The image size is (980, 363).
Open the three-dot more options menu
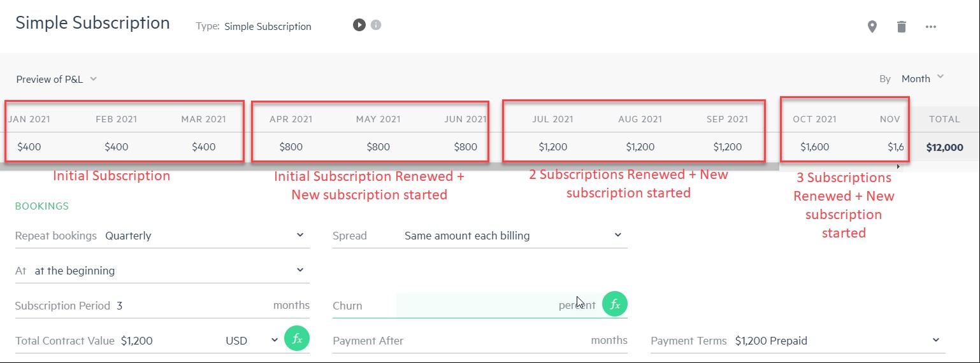pyautogui.click(x=931, y=27)
